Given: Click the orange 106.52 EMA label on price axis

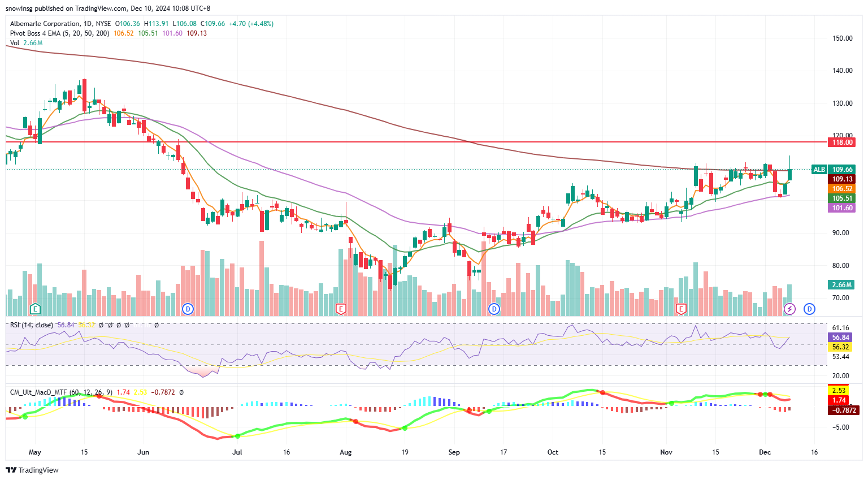Looking at the screenshot, I should 842,189.
